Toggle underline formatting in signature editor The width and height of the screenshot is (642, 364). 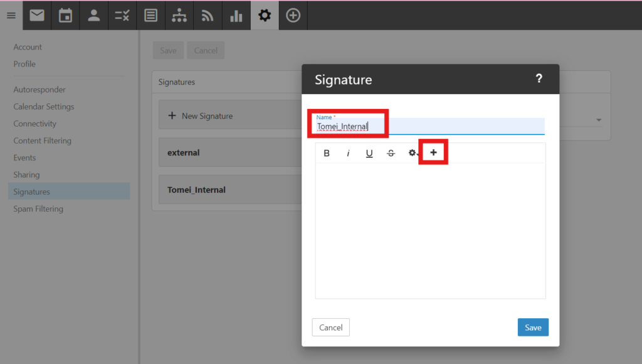(x=369, y=153)
